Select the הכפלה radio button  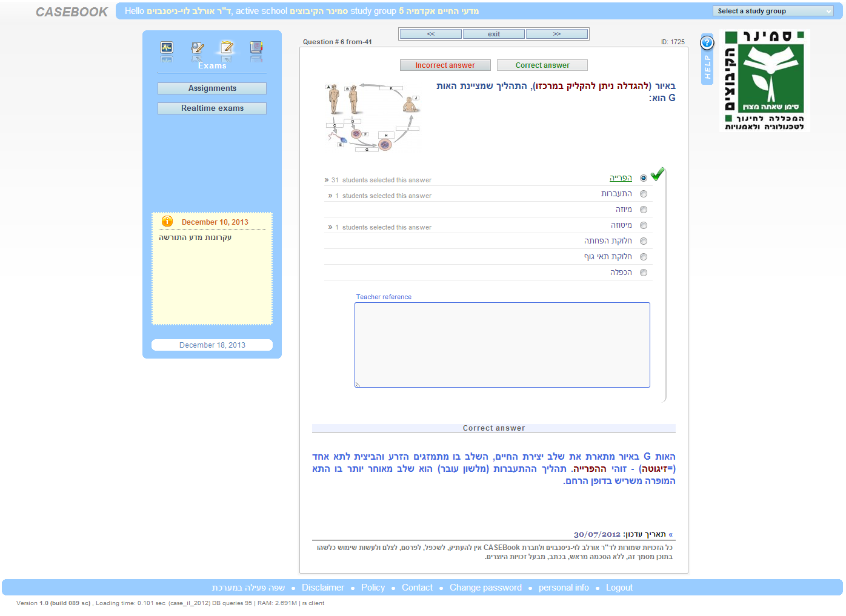coord(644,273)
